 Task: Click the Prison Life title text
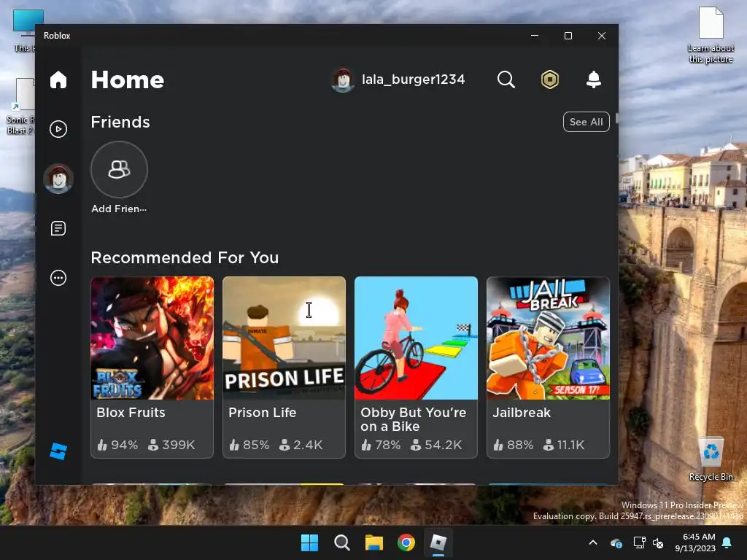click(263, 413)
